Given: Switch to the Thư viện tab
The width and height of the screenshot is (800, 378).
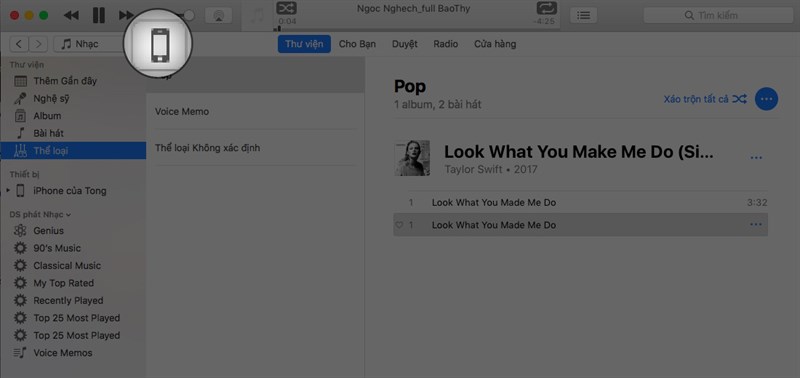Looking at the screenshot, I should (x=304, y=44).
